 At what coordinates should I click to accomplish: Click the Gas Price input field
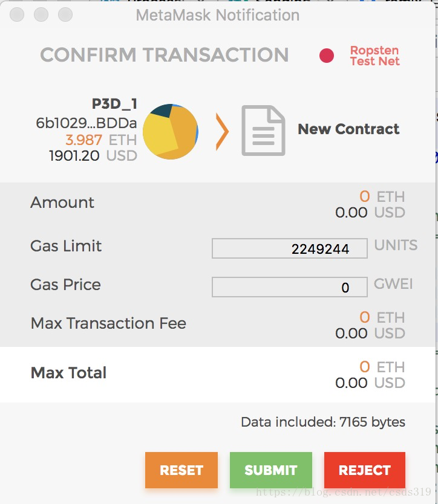(x=289, y=287)
